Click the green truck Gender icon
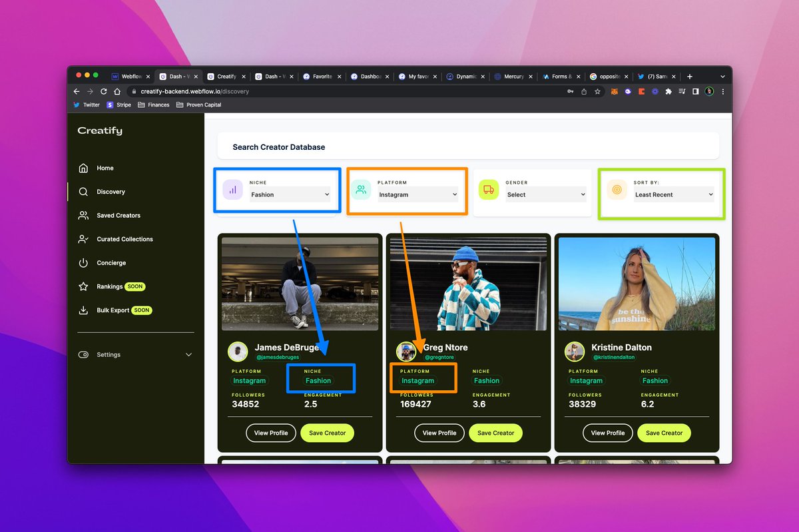The image size is (799, 532). [489, 190]
